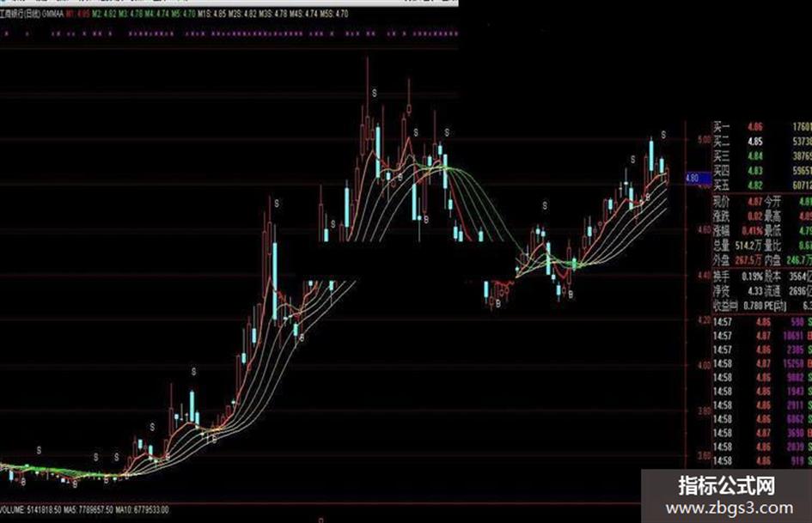Click the MA10: 6779533.00 volume readout
The image size is (812, 523).
[142, 510]
